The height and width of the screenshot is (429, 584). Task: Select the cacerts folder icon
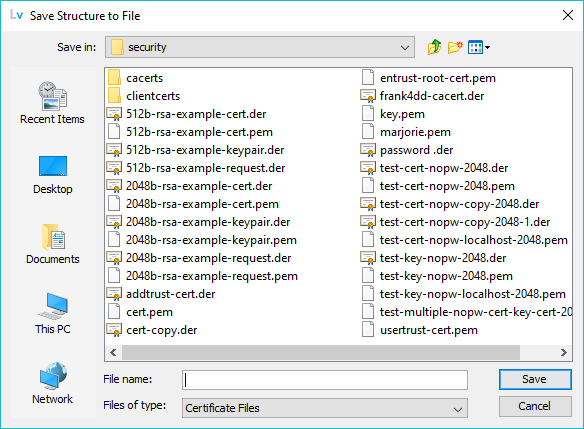[x=114, y=78]
